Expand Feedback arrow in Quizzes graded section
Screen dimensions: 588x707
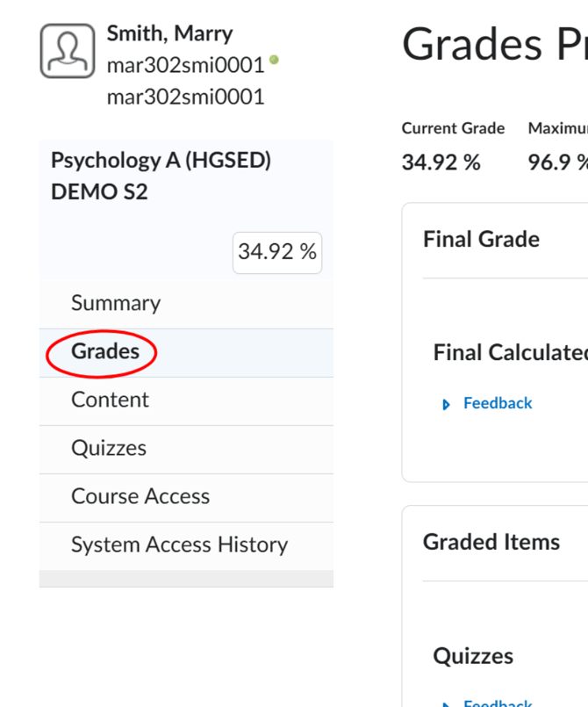[x=446, y=704]
